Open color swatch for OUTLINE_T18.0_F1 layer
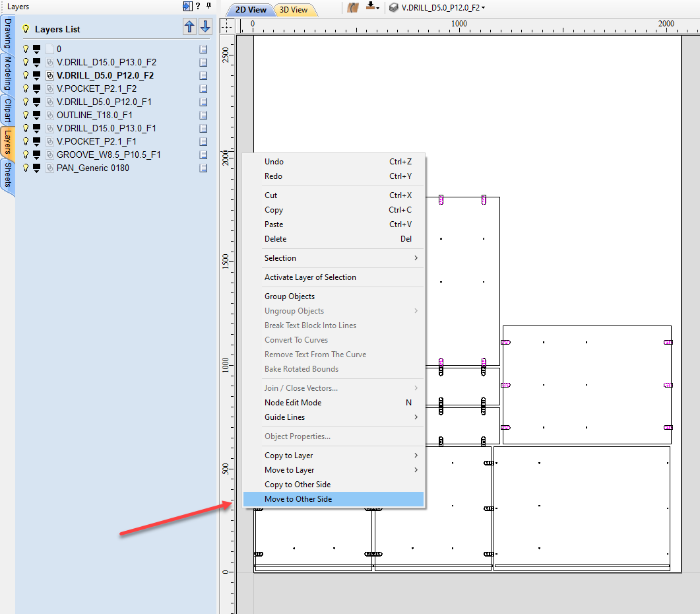Viewport: 700px width, 614px height. pyautogui.click(x=36, y=115)
